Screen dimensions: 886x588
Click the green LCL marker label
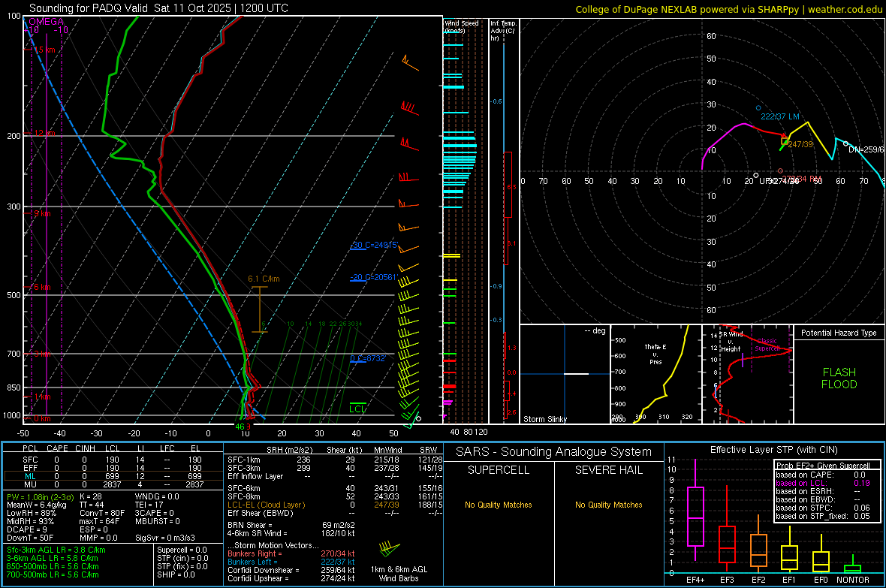click(x=357, y=409)
